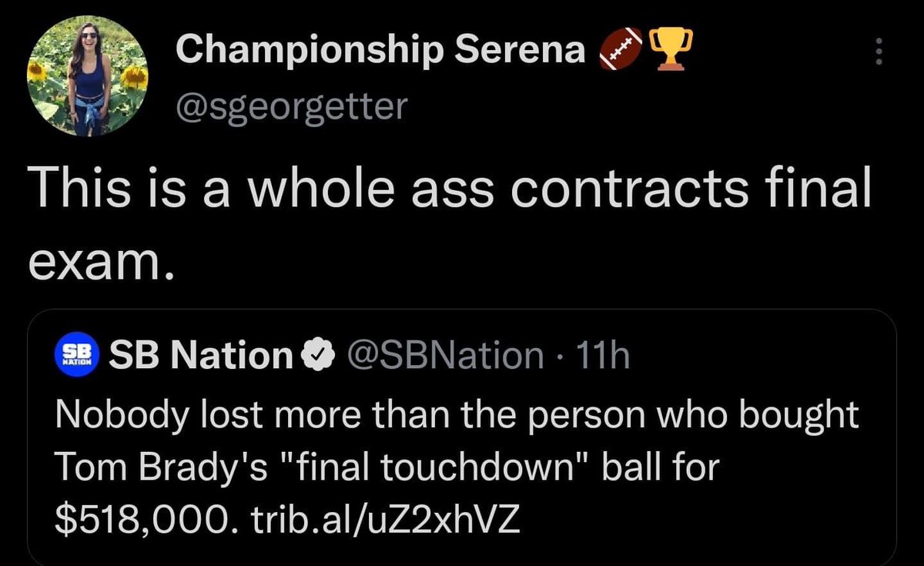Click the word 'exam.' in the tweet

(97, 264)
